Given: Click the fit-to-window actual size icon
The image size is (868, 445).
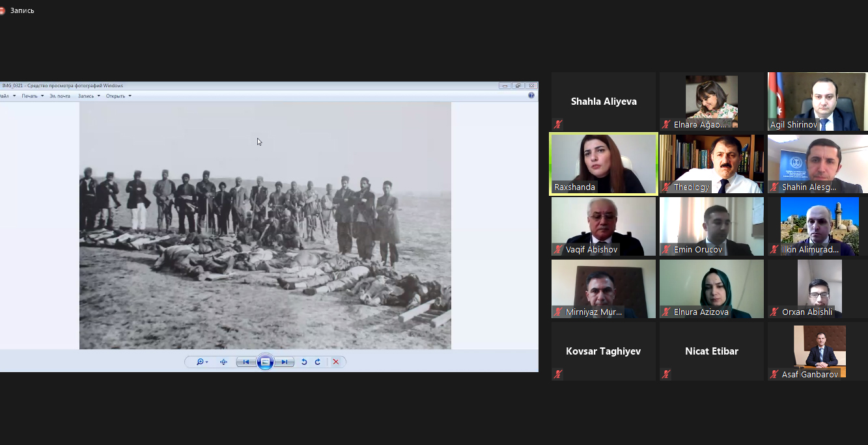Looking at the screenshot, I should (223, 362).
